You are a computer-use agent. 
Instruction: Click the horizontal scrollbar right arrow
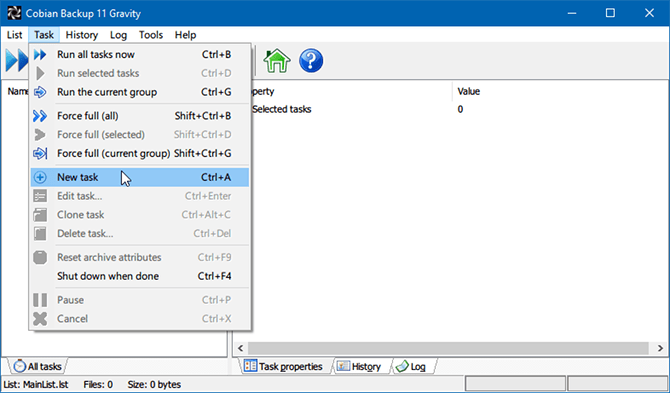[660, 348]
